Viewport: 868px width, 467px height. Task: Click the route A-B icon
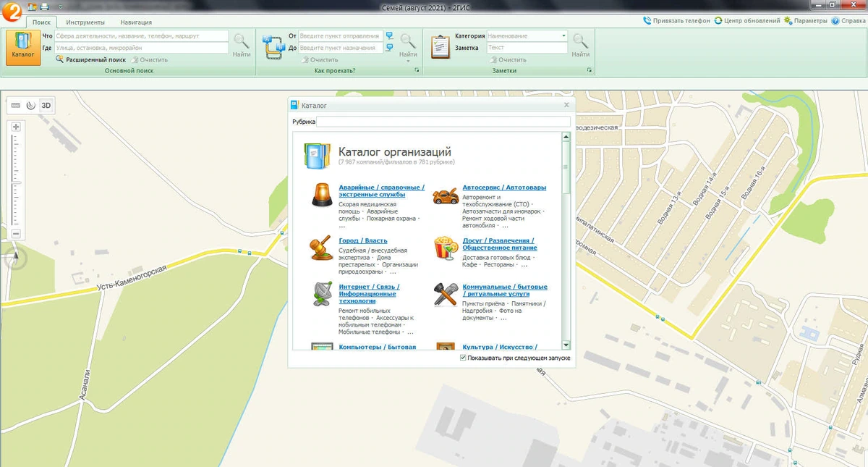click(274, 46)
